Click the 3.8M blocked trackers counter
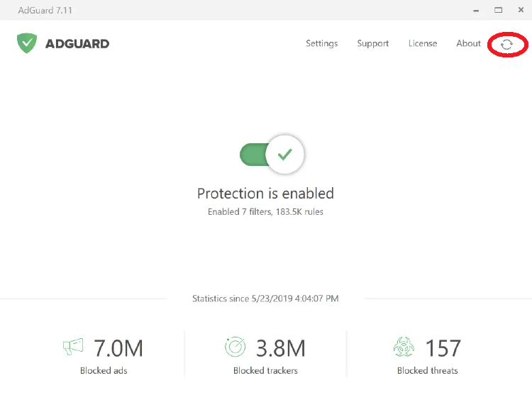 (281, 348)
